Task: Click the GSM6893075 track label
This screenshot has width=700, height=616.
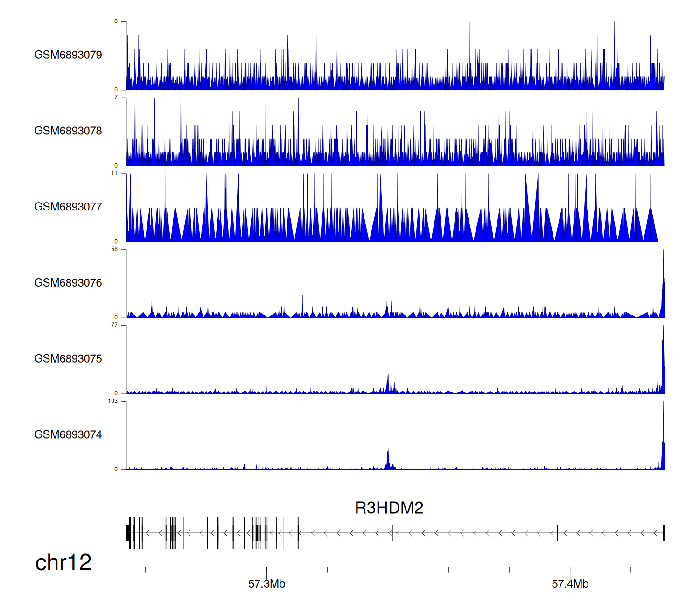Action: point(68,359)
